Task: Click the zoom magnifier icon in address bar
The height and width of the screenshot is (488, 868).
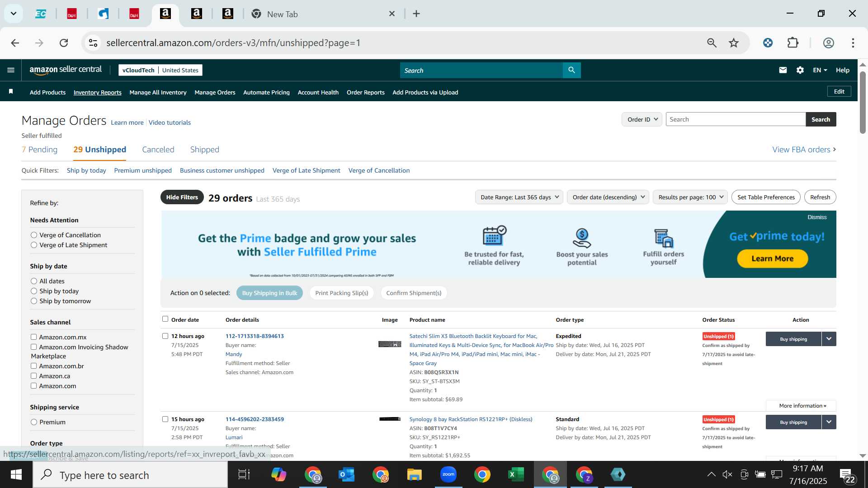Action: [712, 43]
